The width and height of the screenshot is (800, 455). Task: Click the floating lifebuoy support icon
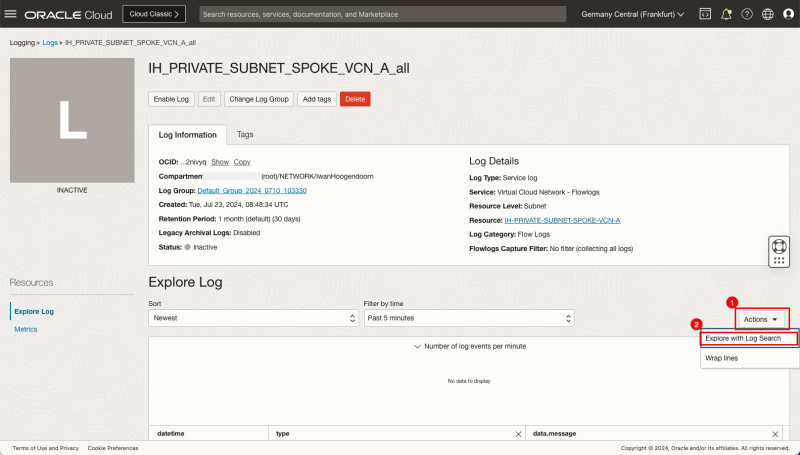[x=780, y=245]
